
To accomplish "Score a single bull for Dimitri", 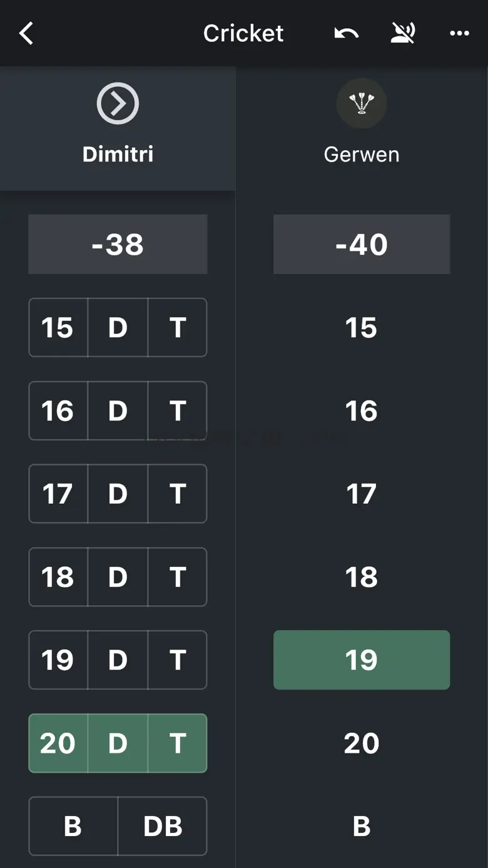I will click(x=73, y=826).
